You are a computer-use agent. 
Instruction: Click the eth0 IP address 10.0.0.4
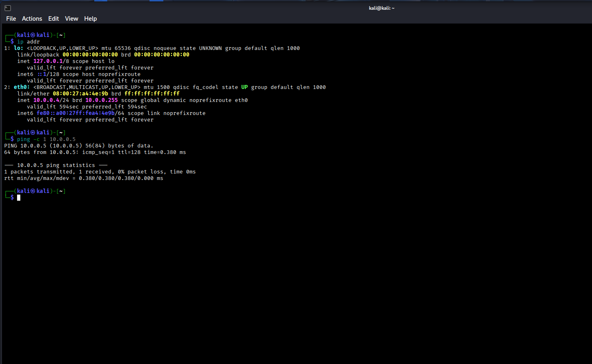click(x=46, y=100)
